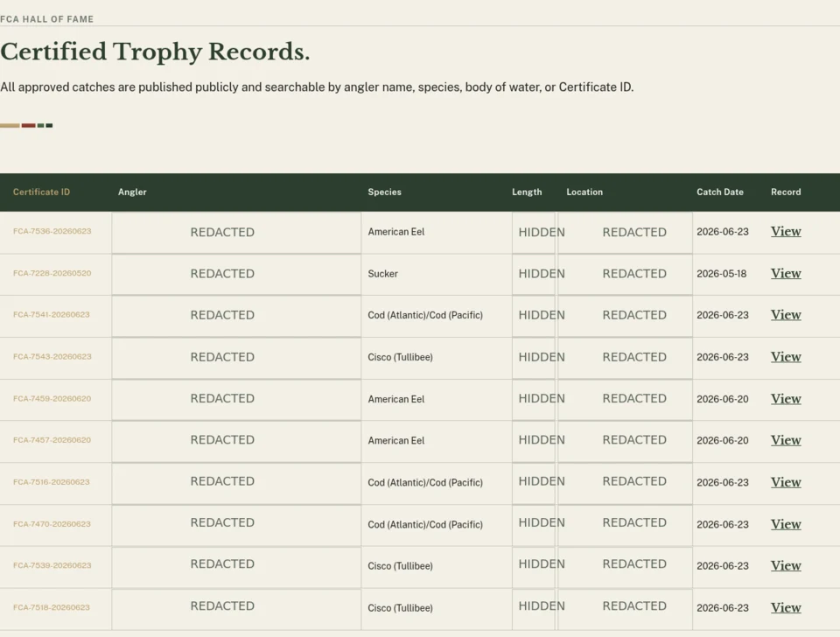Open View link for FCA-7516-20260623
The height and width of the screenshot is (637, 840).
[x=786, y=482]
